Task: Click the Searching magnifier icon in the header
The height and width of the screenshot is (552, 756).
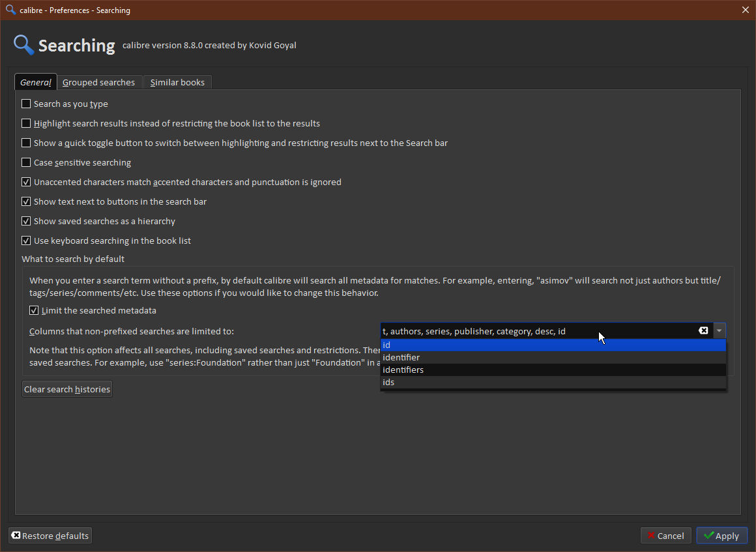Action: pos(23,45)
